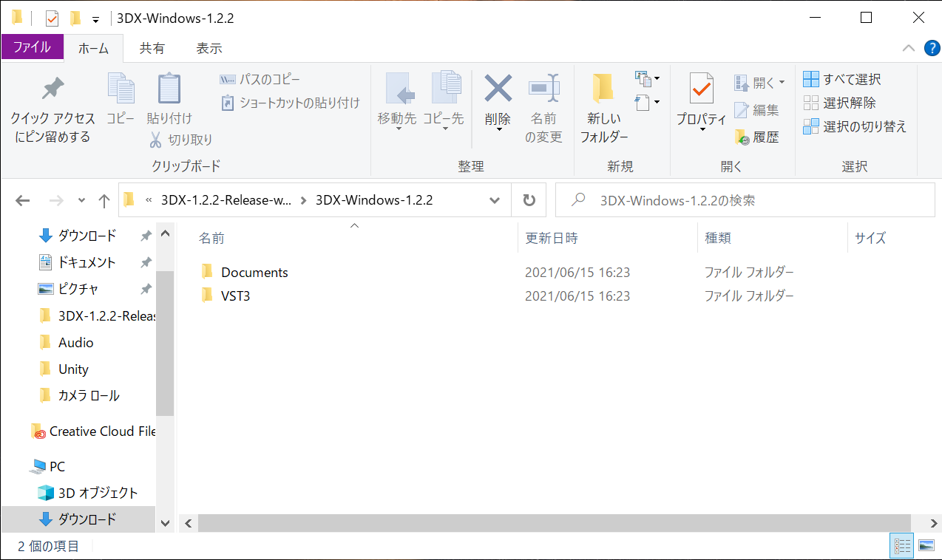Click Select all (すべて選択)
Screen dimensions: 942x560
click(x=842, y=79)
